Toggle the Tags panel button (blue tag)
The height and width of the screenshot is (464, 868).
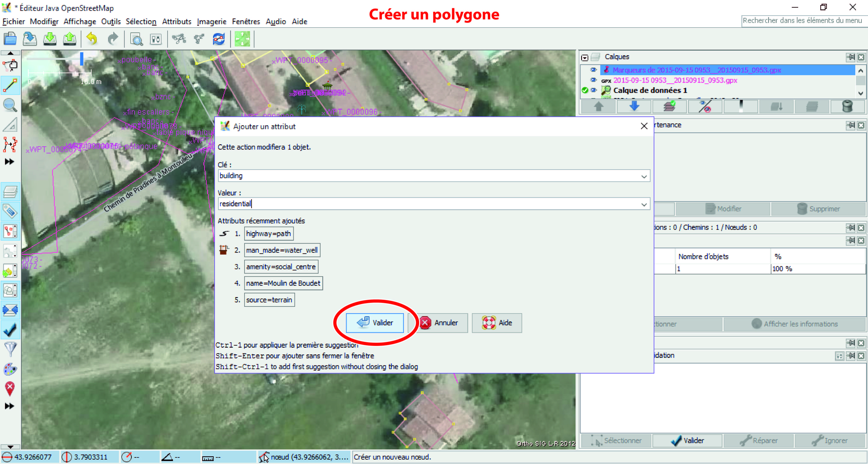pyautogui.click(x=10, y=211)
